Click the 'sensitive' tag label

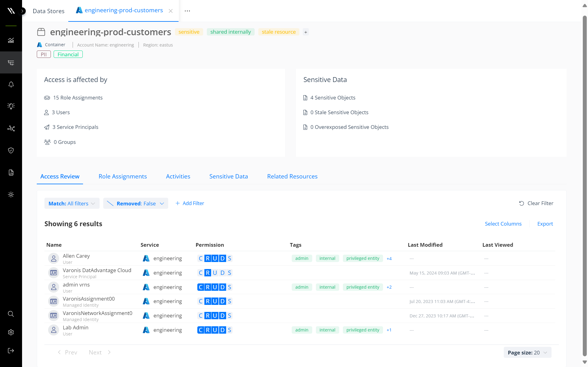pyautogui.click(x=189, y=32)
